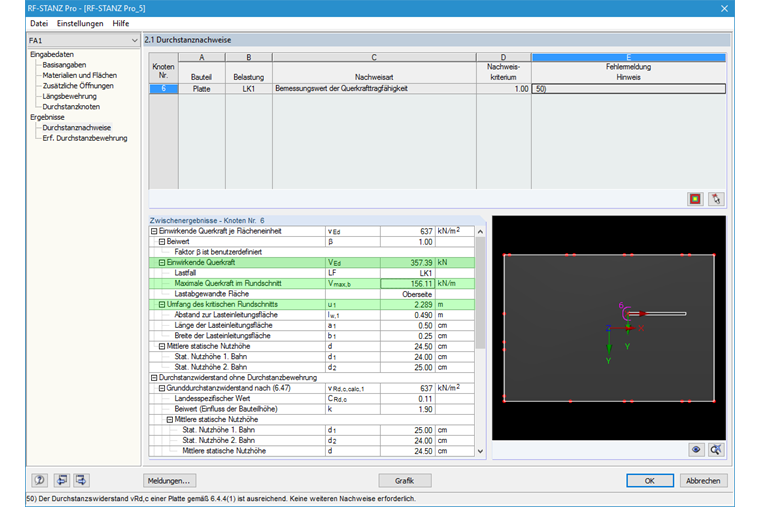Toggle the eye view mode icon below graphic

(x=696, y=449)
